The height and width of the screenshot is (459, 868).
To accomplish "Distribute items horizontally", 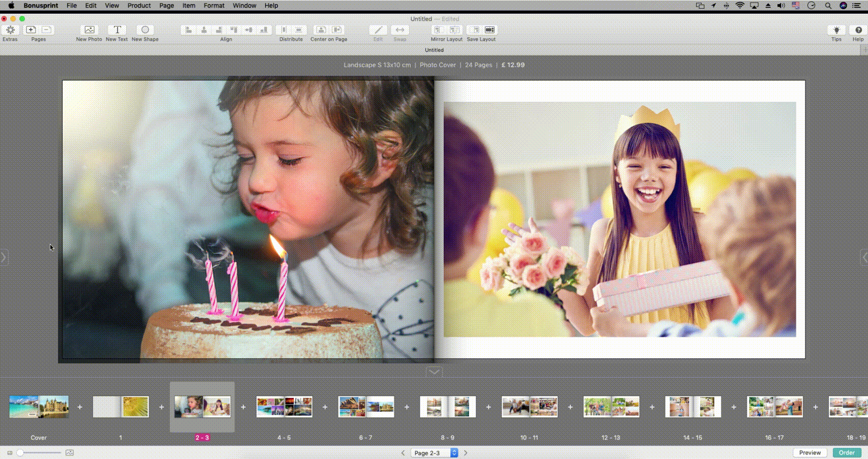I will click(284, 30).
